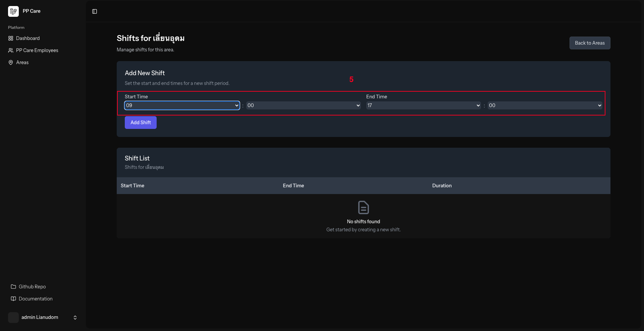Click the Add Shift button
The image size is (644, 331).
[141, 123]
